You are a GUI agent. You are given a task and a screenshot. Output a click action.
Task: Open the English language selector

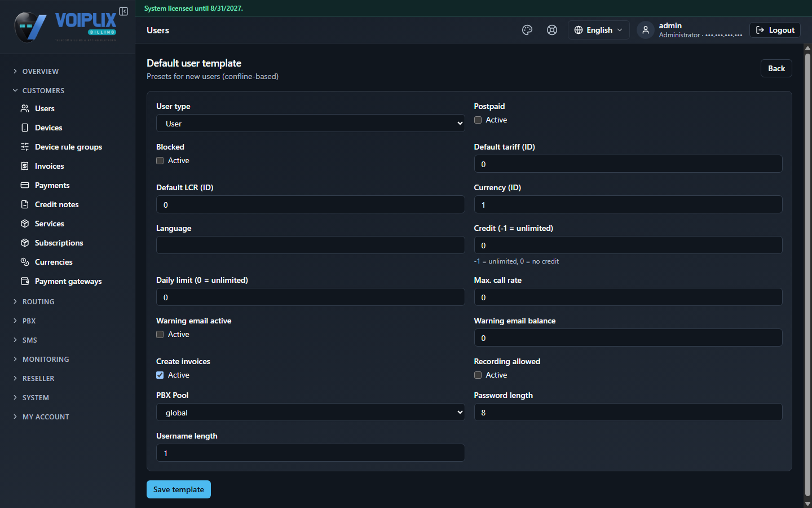598,30
